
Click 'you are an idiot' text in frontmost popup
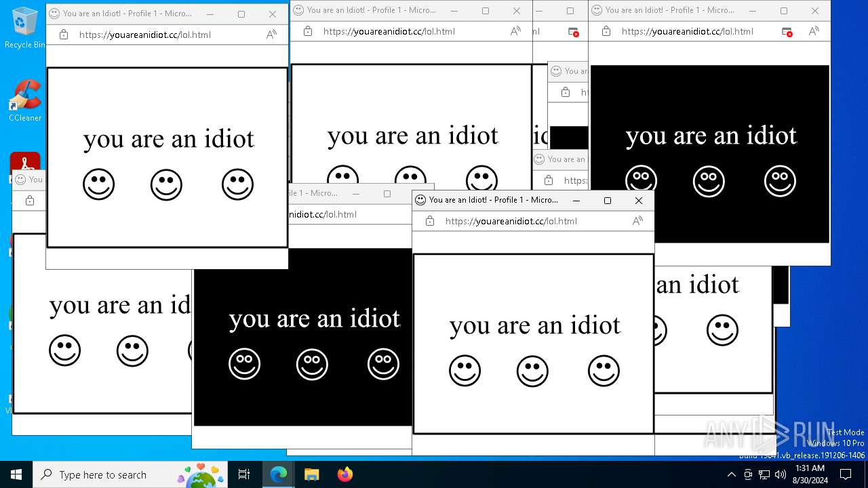[534, 326]
